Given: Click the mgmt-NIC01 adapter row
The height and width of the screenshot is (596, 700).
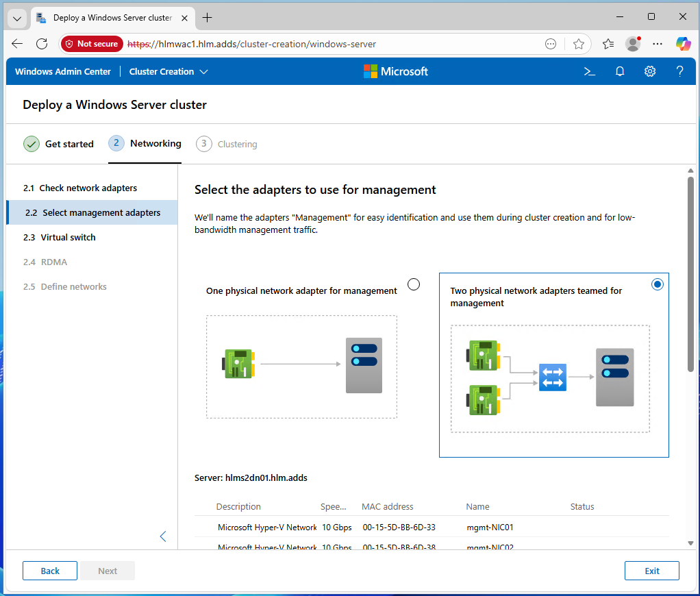Looking at the screenshot, I should pos(432,527).
